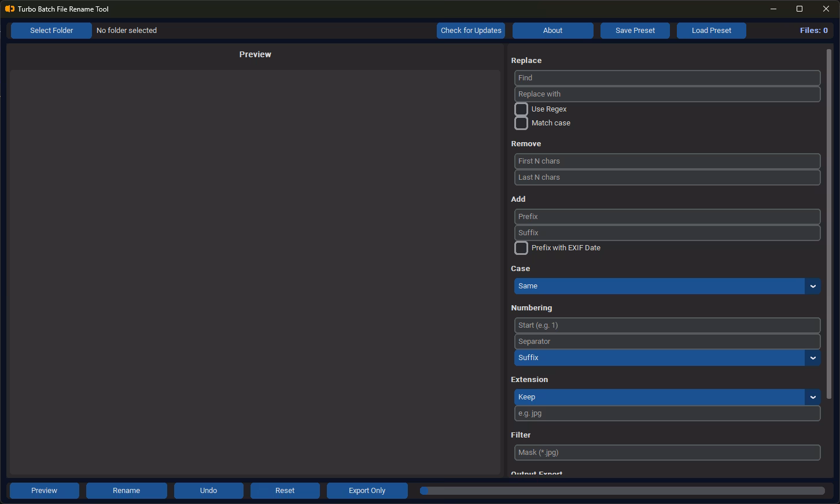Viewport: 840px width, 504px height.
Task: Click the Suffix input field under Add
Action: (x=668, y=233)
